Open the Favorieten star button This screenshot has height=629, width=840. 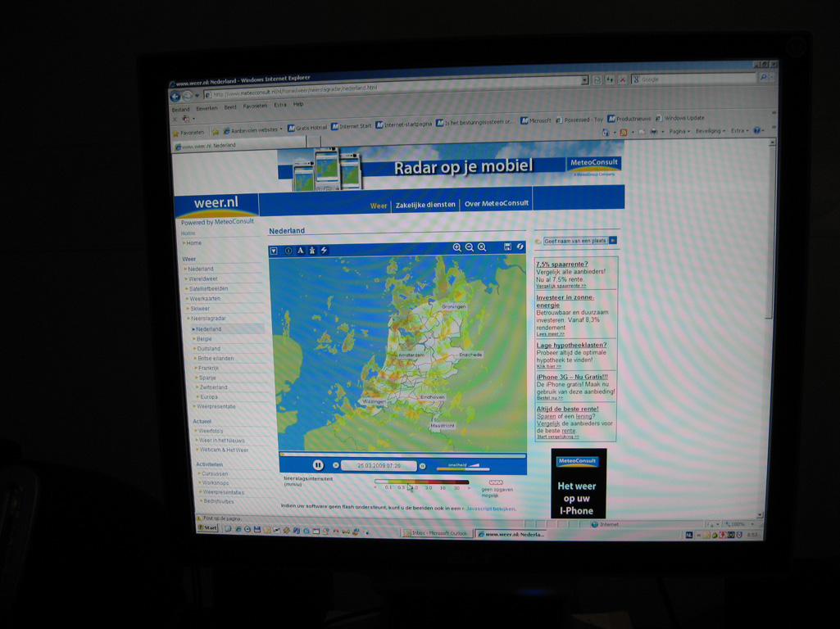point(188,133)
